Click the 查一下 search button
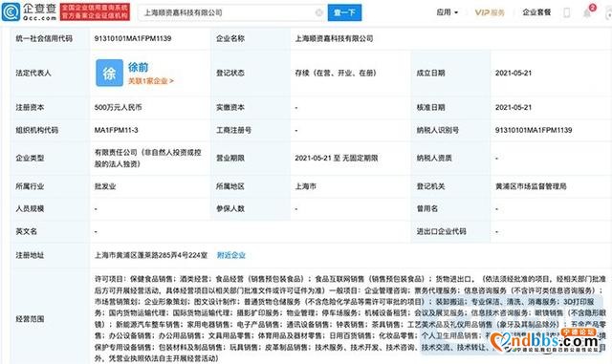Image resolution: width=612 pixels, height=364 pixels. pyautogui.click(x=344, y=12)
